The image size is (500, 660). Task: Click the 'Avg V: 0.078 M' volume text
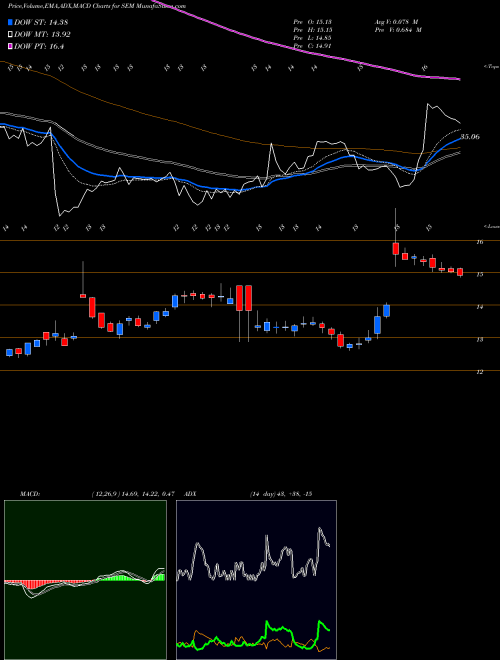[x=397, y=22]
